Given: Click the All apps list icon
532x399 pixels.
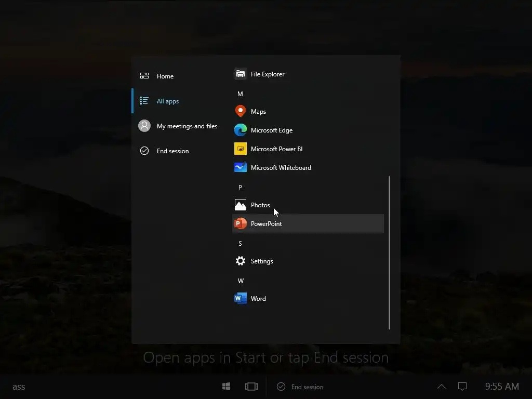Looking at the screenshot, I should pos(144,101).
